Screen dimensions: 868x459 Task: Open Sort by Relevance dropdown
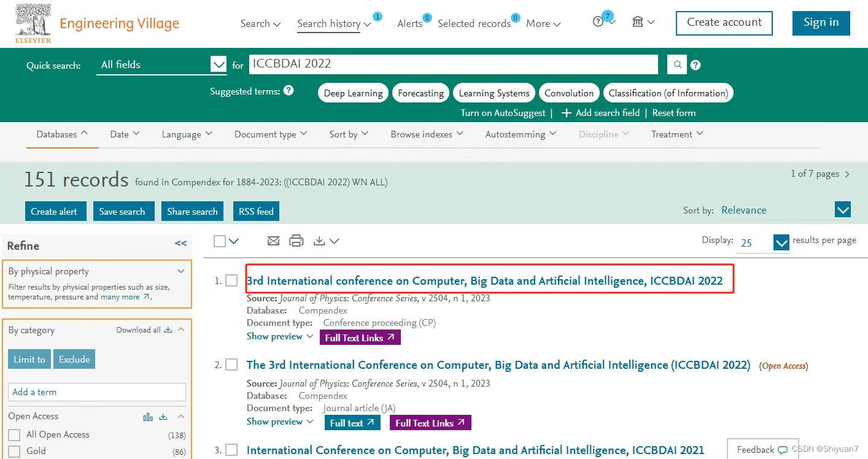(843, 210)
